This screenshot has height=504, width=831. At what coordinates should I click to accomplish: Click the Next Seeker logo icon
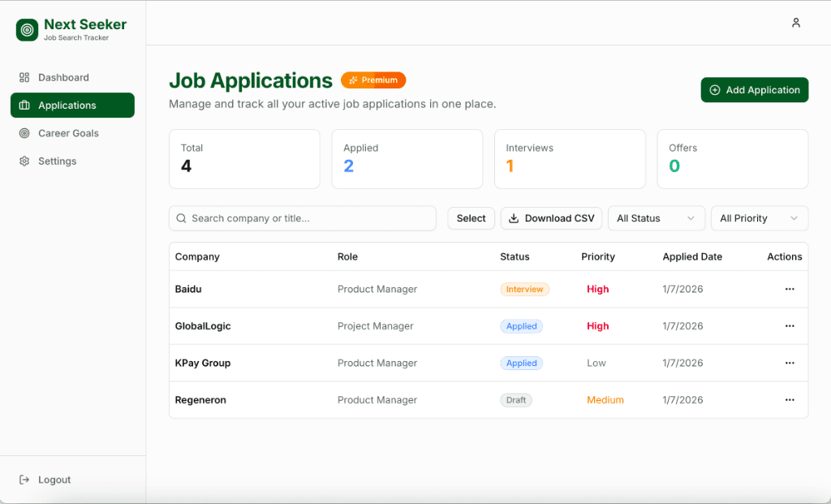tap(26, 29)
